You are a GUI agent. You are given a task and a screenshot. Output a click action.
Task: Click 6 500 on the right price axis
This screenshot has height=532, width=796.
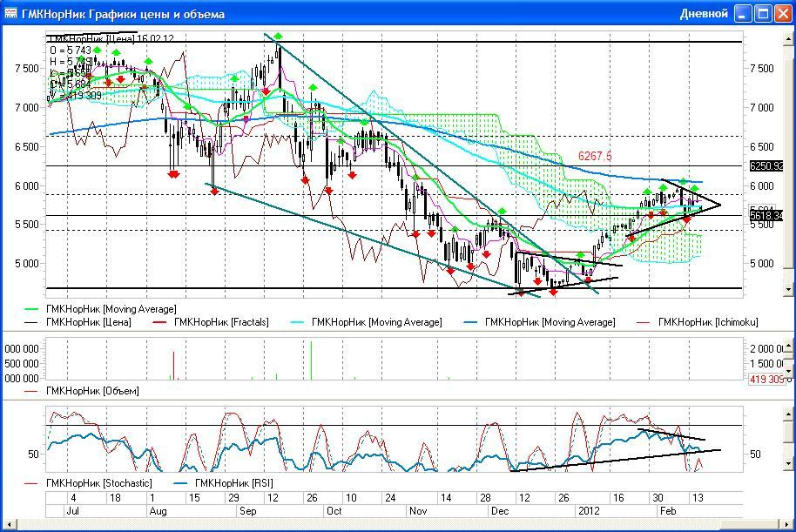pyautogui.click(x=761, y=146)
